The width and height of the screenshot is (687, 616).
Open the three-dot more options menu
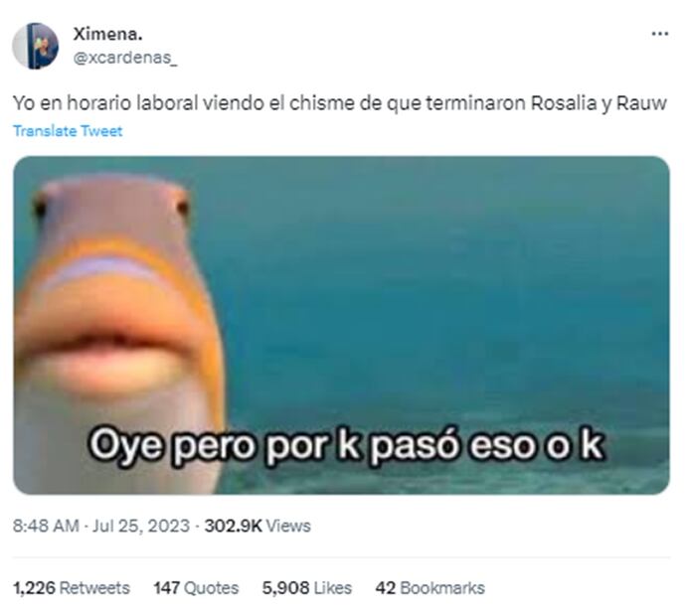659,34
